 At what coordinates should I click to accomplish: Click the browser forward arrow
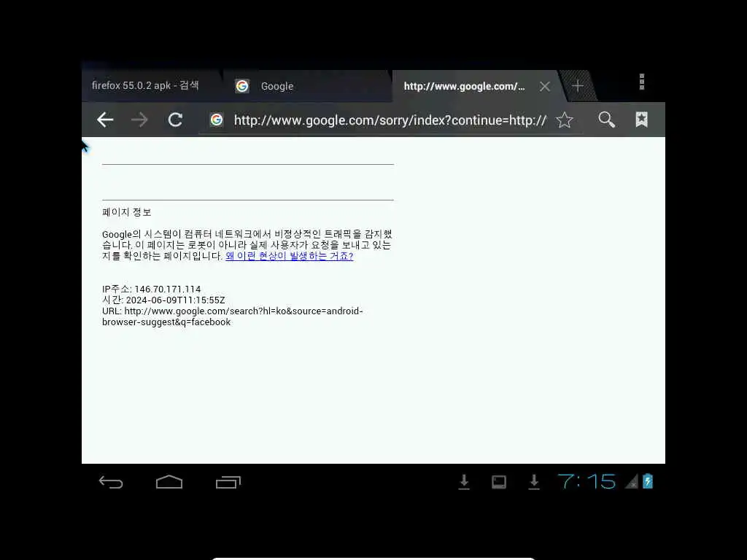139,120
